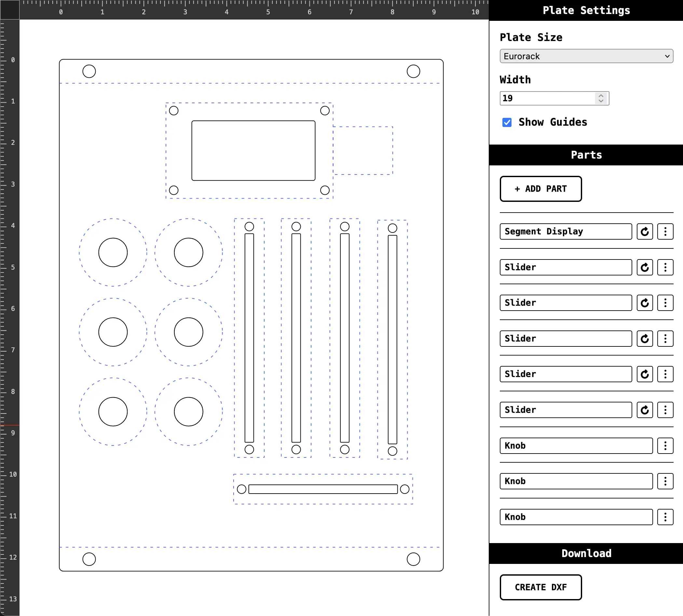
Task: Select the segment display rectangular cutout on plate
Action: coord(253,151)
